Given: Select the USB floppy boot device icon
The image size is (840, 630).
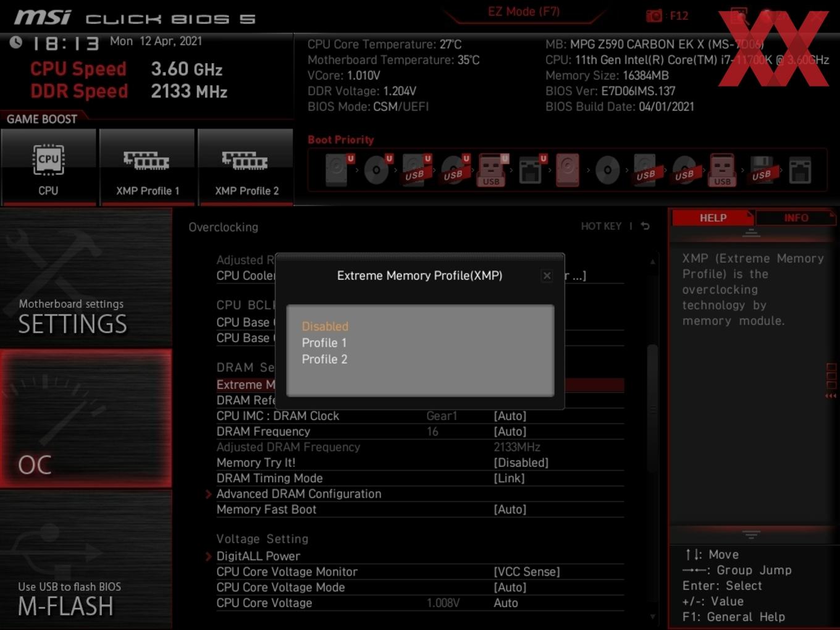Looking at the screenshot, I should coord(762,170).
